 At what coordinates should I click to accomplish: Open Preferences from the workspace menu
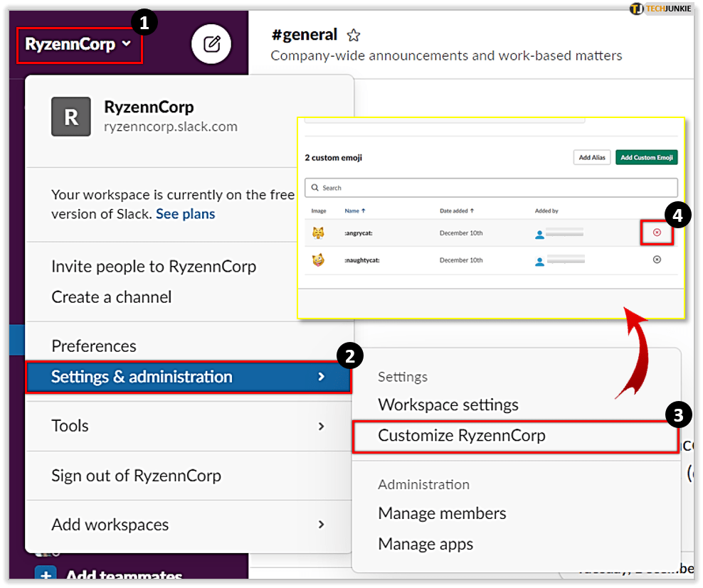(x=94, y=346)
